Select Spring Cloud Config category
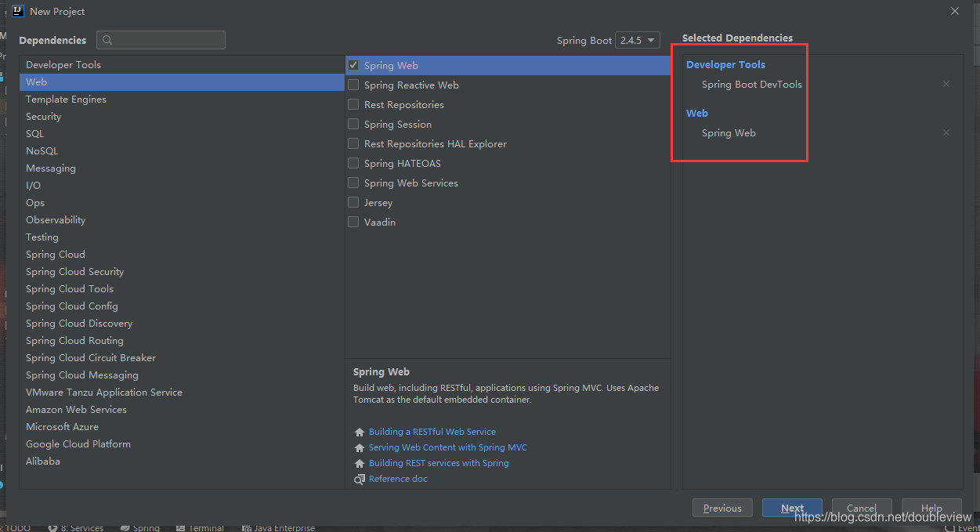Viewport: 980px width, 532px height. pyautogui.click(x=182, y=306)
